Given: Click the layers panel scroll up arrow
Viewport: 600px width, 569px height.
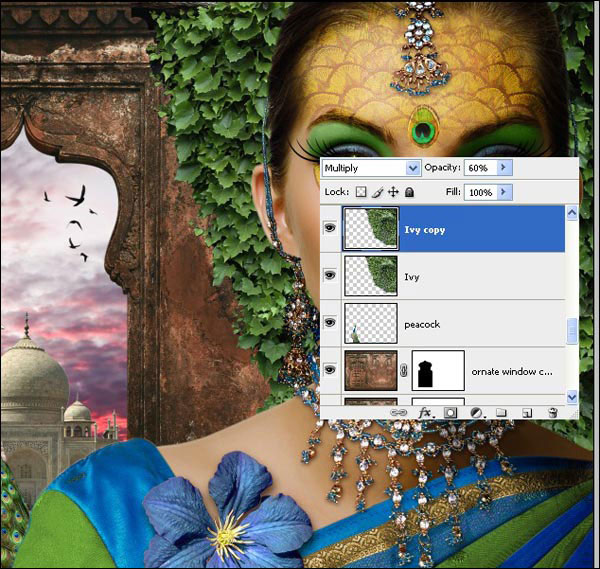Looking at the screenshot, I should coord(572,213).
